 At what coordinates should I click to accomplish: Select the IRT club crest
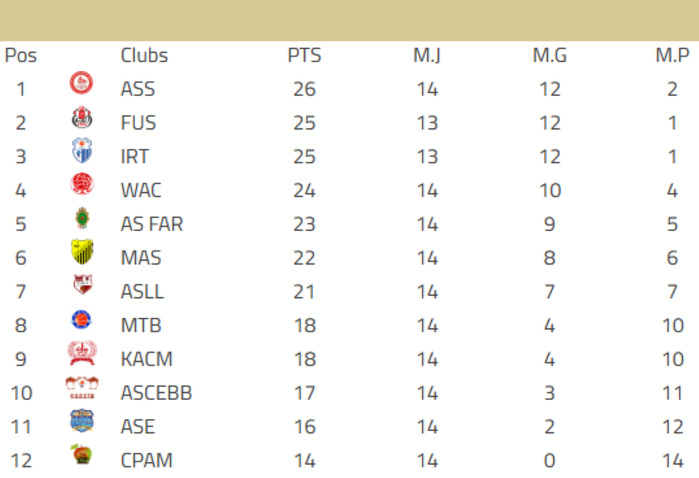click(x=81, y=152)
